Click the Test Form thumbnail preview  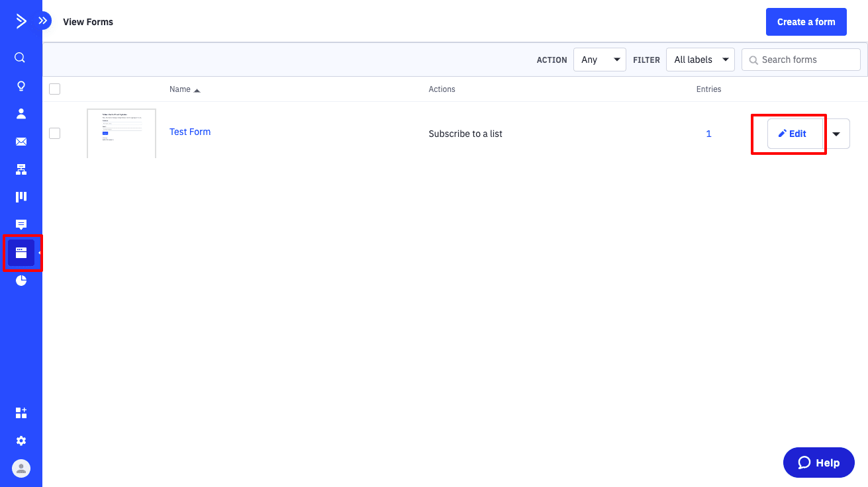pyautogui.click(x=121, y=134)
